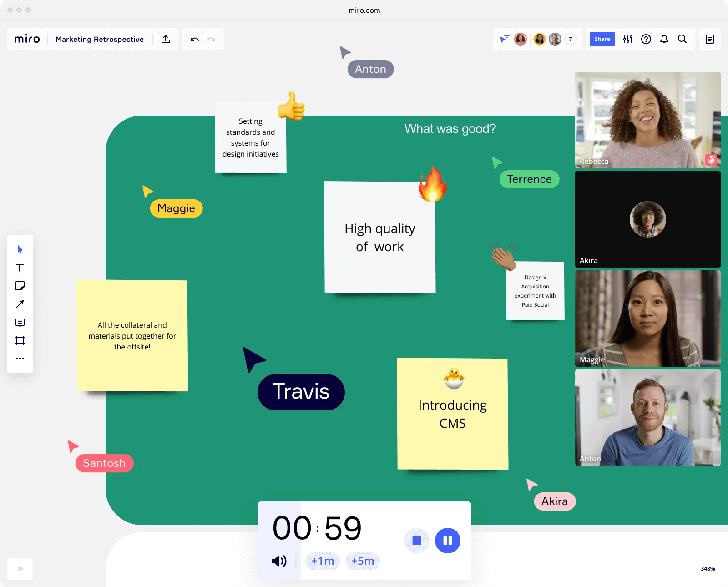Viewport: 728px width, 587px height.
Task: Expand more tools via three dots
Action: [20, 359]
